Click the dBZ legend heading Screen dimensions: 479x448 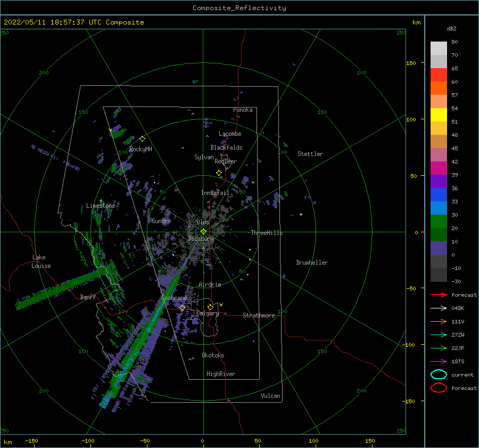pos(451,29)
